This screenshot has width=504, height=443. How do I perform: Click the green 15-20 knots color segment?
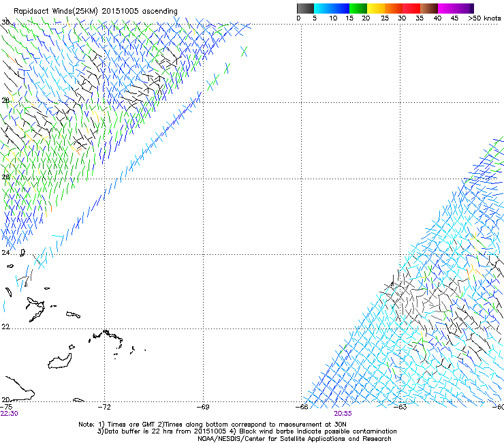click(358, 8)
